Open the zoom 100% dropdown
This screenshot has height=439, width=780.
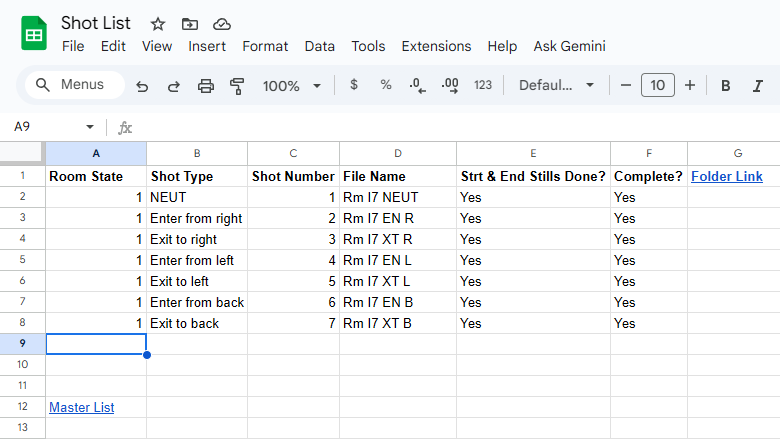tap(290, 86)
